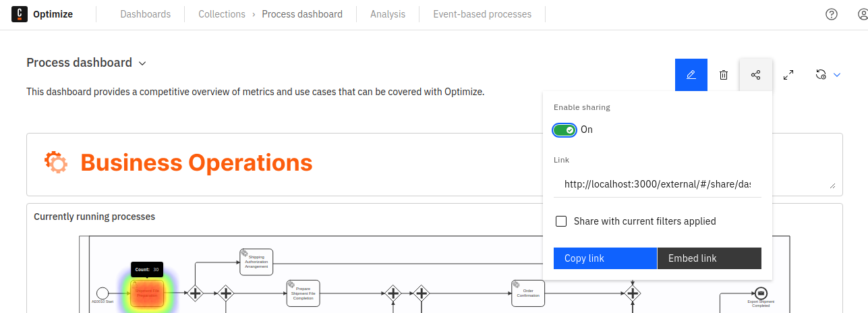Go to the Analysis tab

click(388, 14)
